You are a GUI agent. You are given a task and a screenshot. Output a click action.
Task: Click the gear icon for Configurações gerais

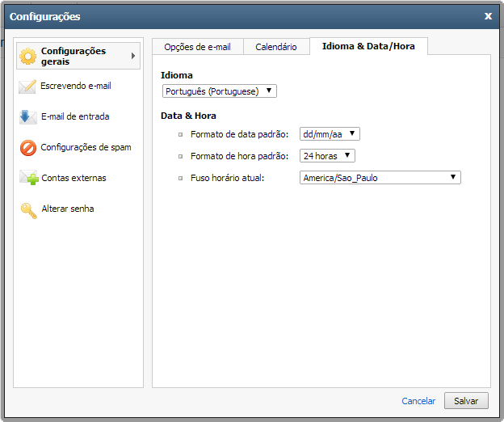pyautogui.click(x=28, y=56)
